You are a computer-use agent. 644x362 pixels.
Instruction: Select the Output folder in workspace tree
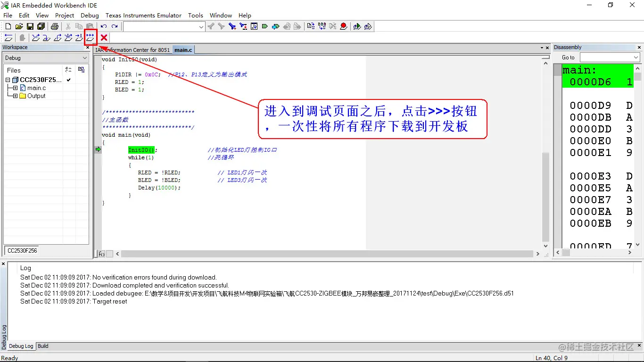tap(36, 96)
